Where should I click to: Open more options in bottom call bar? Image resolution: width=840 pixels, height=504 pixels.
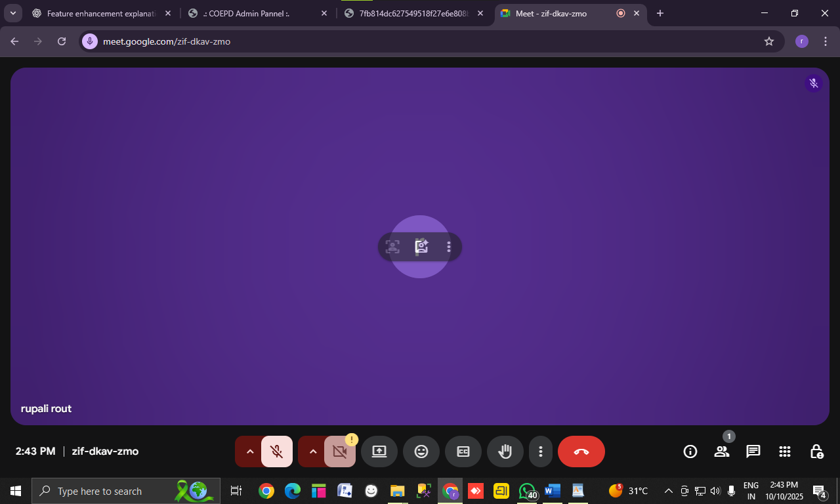(x=541, y=451)
